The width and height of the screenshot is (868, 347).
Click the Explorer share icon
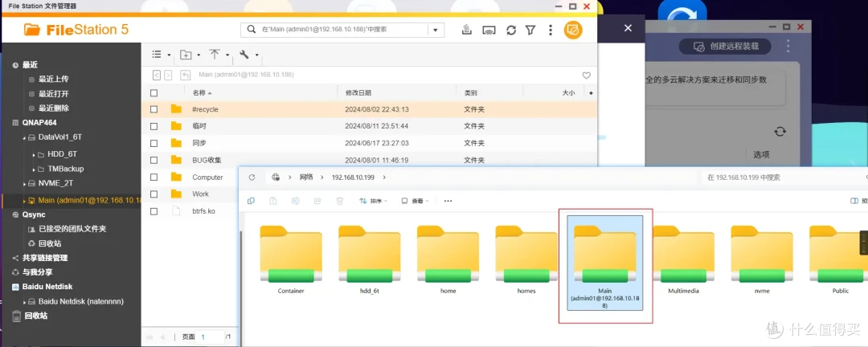[x=317, y=201]
